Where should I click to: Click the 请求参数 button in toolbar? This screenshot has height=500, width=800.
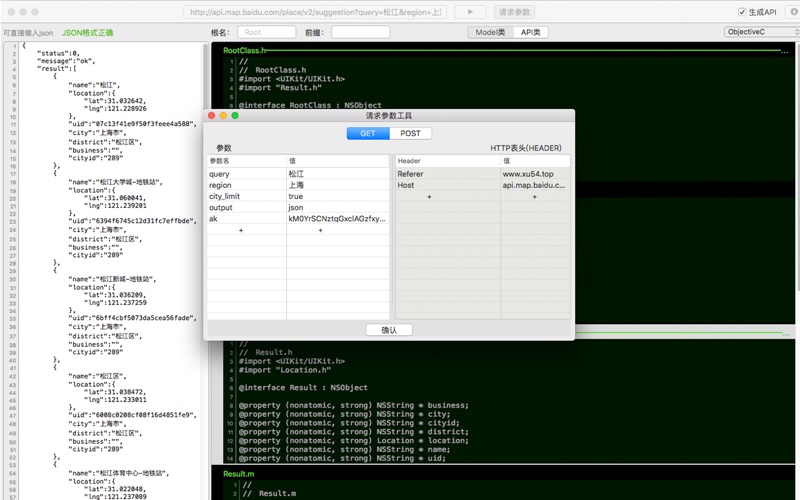click(x=514, y=12)
